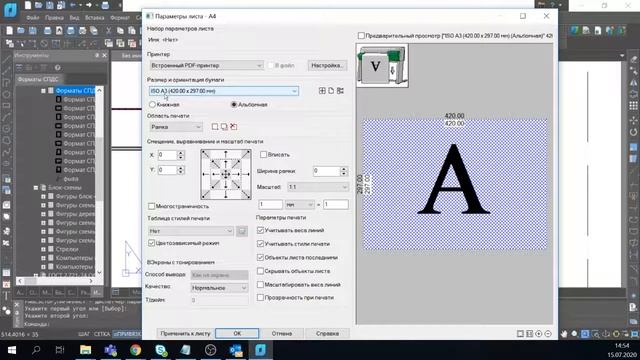
Task: Click the Ширина рамки input field
Action: click(327, 171)
